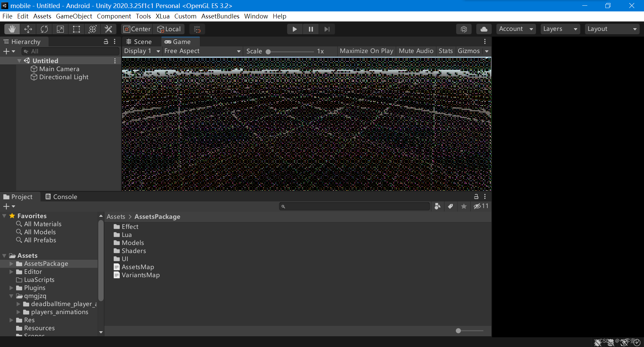Toggle Local handle orientation
The height and width of the screenshot is (347, 644).
pyautogui.click(x=169, y=29)
